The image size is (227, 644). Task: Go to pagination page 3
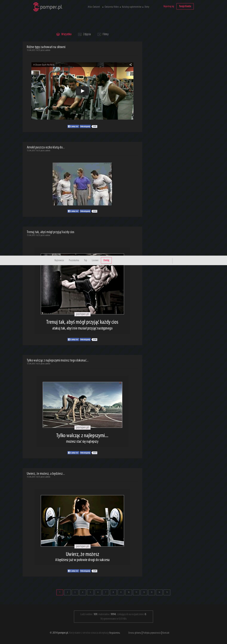tap(75, 592)
